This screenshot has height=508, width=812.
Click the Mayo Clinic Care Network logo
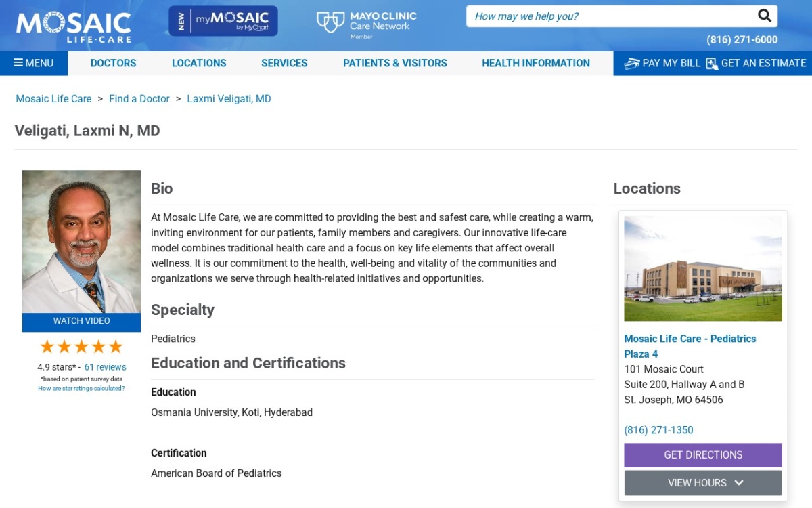367,24
